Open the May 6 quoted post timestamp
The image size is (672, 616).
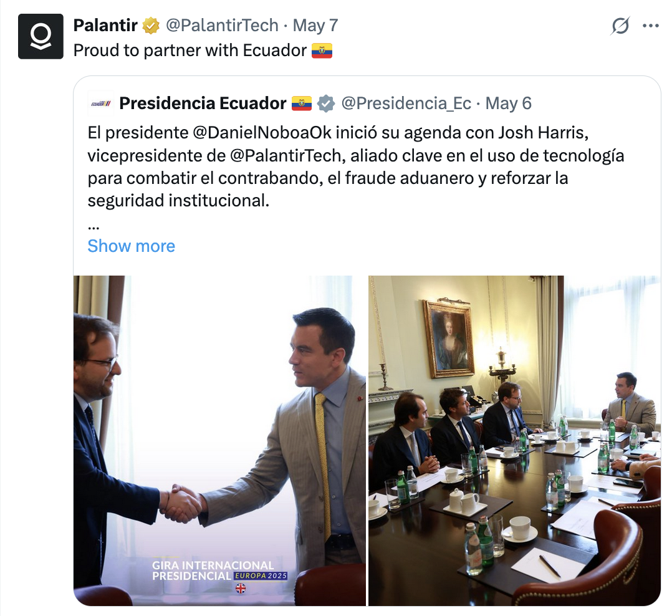click(x=508, y=103)
